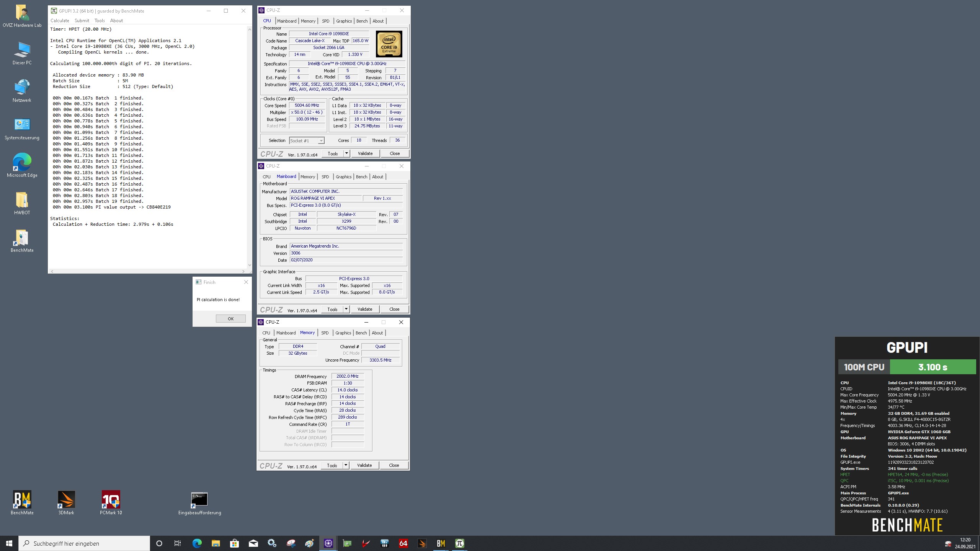Open the Systemsteuerung desktop icon

point(22,129)
